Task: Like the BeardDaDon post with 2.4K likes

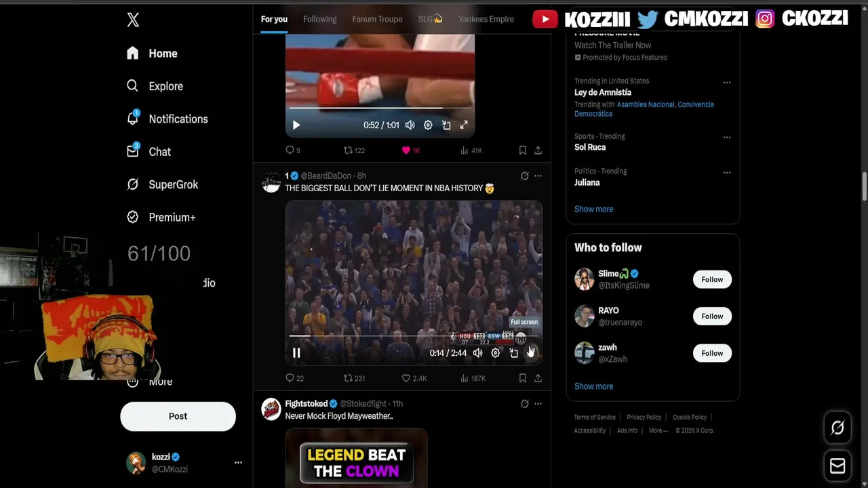Action: point(414,378)
